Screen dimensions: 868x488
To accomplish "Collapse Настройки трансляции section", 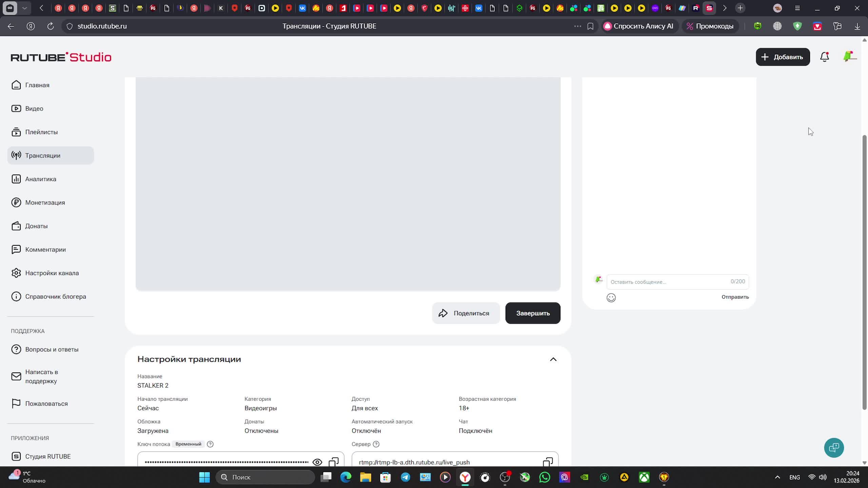I will (x=553, y=359).
